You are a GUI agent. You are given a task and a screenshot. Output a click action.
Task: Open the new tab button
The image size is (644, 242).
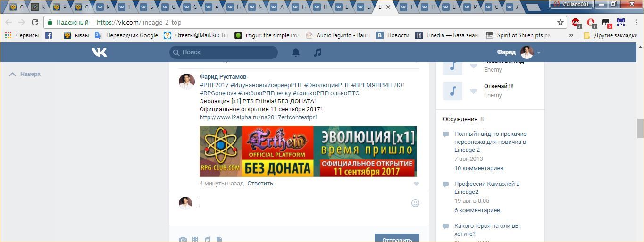pos(533,7)
